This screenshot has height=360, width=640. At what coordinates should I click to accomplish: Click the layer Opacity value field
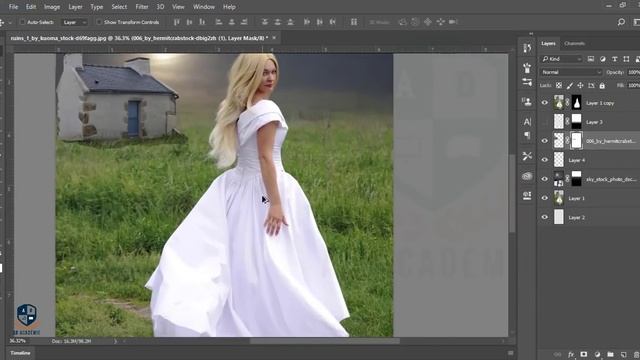[633, 72]
